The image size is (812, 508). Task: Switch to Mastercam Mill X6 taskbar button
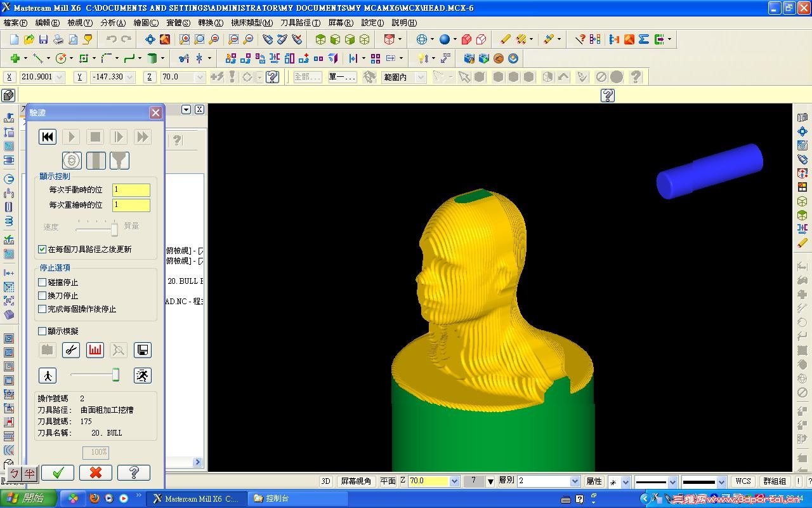tap(197, 498)
